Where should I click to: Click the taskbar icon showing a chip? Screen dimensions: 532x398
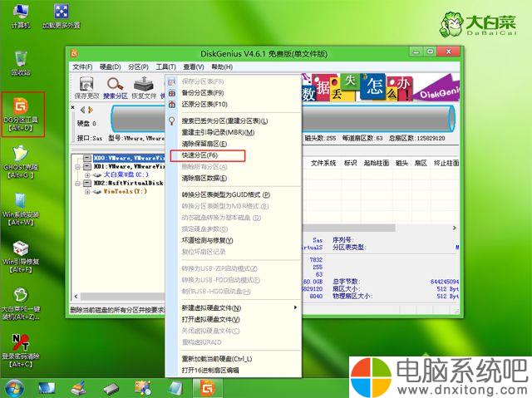(111, 389)
